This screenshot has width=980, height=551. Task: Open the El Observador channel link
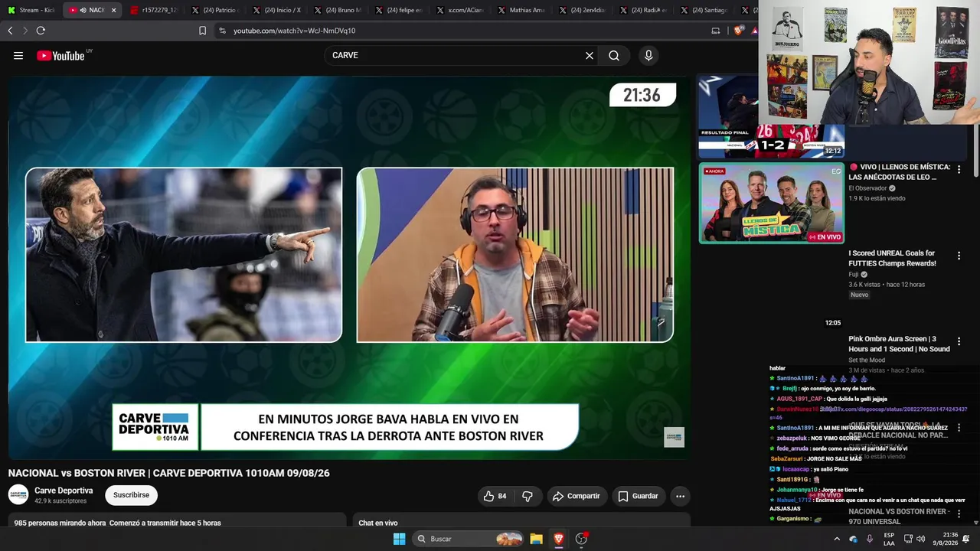click(x=867, y=188)
